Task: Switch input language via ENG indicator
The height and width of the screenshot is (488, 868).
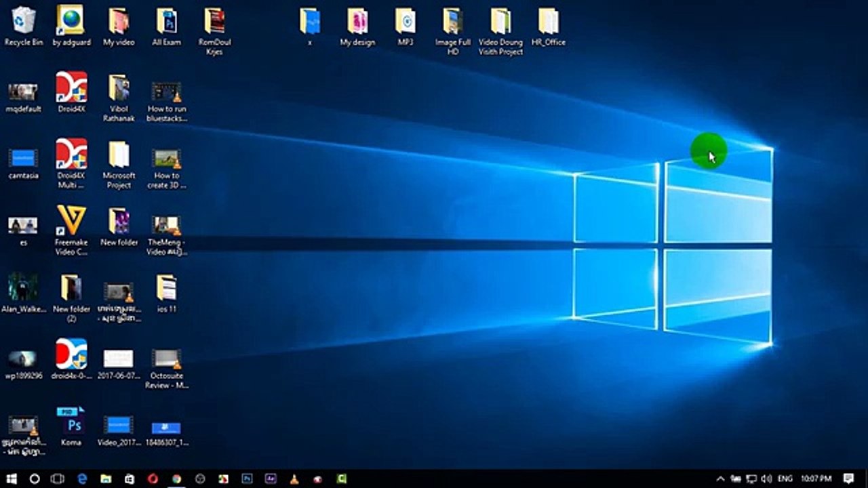Action: coord(785,479)
